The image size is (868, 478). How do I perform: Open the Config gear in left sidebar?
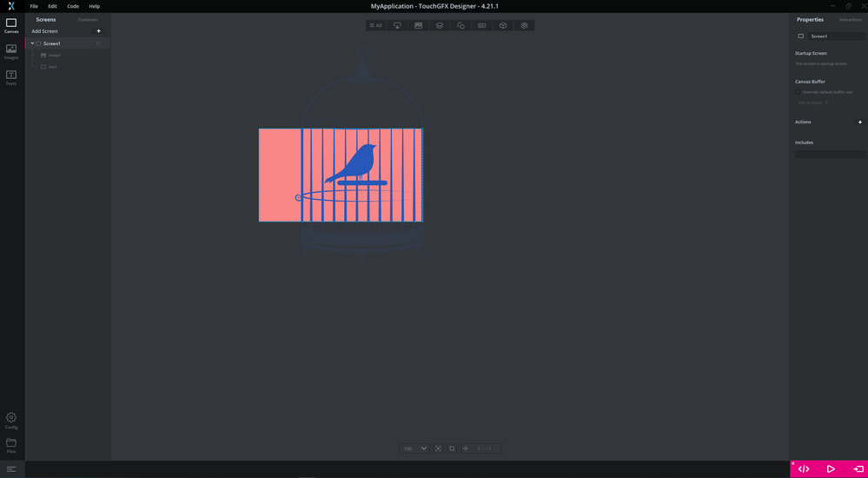point(11,421)
